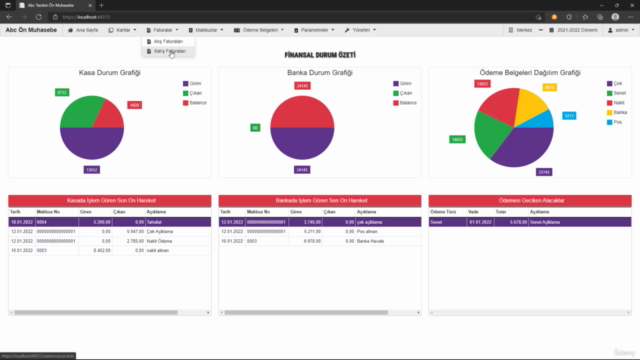Click right arrow of Kasa table scrollbar
This screenshot has height=360, width=640.
coord(208,313)
